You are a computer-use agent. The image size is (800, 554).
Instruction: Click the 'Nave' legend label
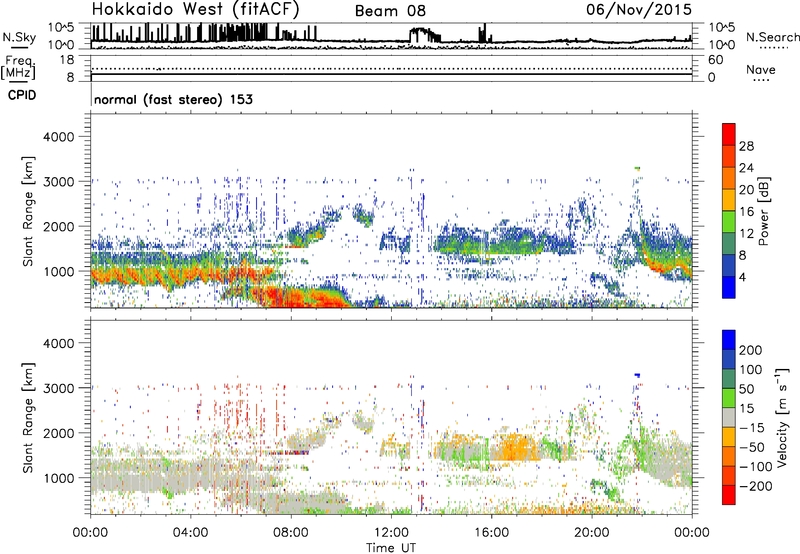click(x=761, y=70)
